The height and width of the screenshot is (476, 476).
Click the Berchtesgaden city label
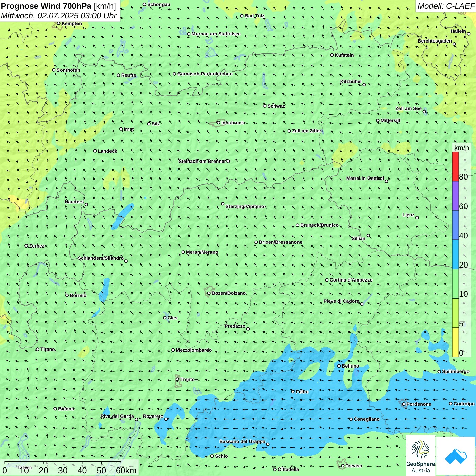(x=435, y=41)
